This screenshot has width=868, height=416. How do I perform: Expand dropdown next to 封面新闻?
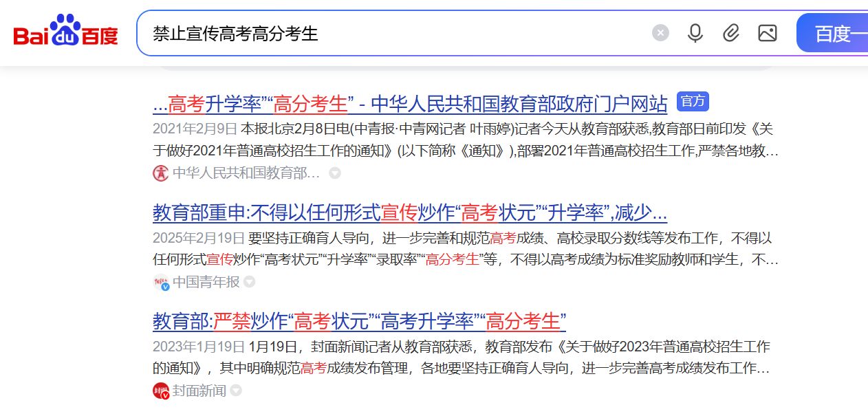(x=236, y=391)
